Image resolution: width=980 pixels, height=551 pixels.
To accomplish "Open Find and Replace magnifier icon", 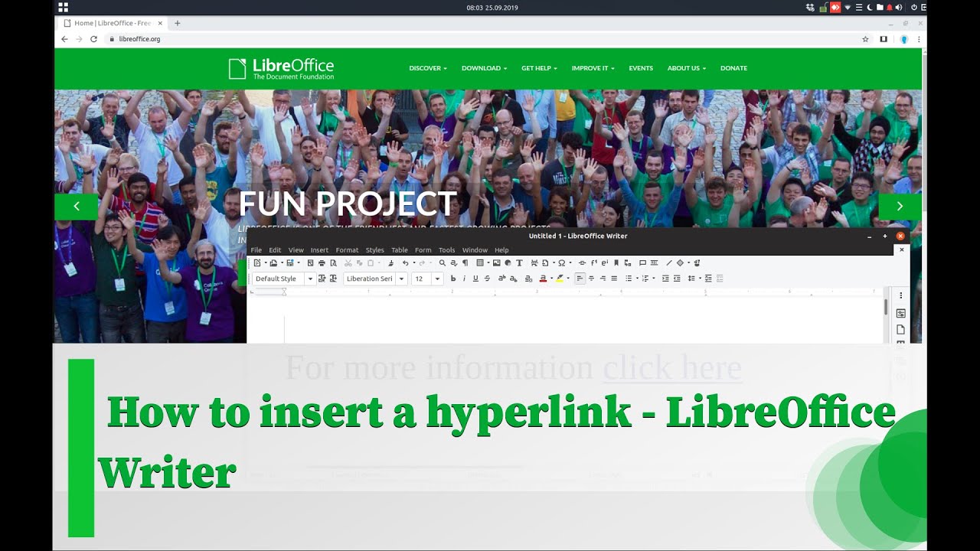I will 442,262.
